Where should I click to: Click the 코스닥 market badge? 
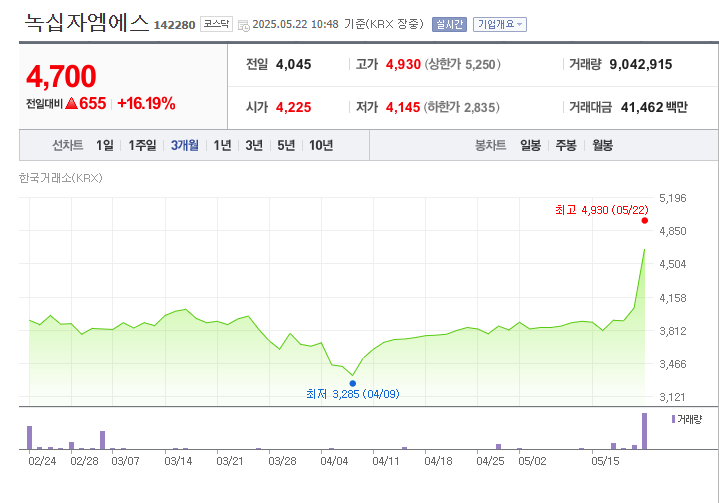(216, 24)
